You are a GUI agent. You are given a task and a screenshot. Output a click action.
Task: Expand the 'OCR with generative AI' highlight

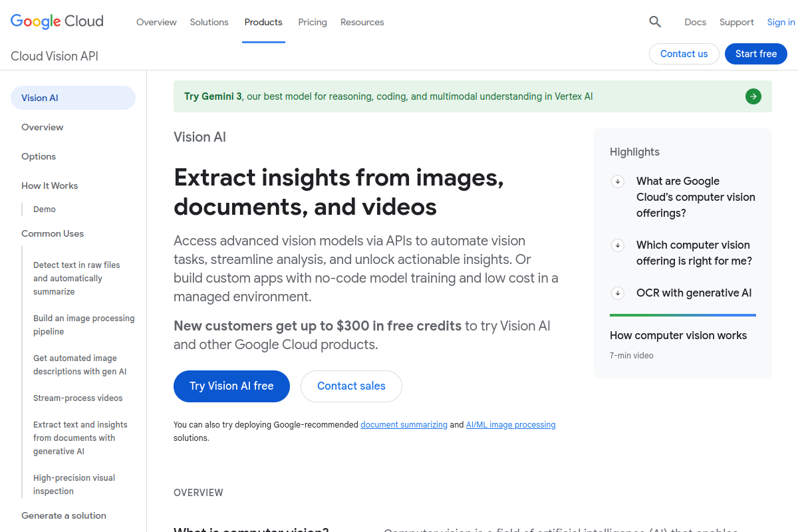[693, 293]
